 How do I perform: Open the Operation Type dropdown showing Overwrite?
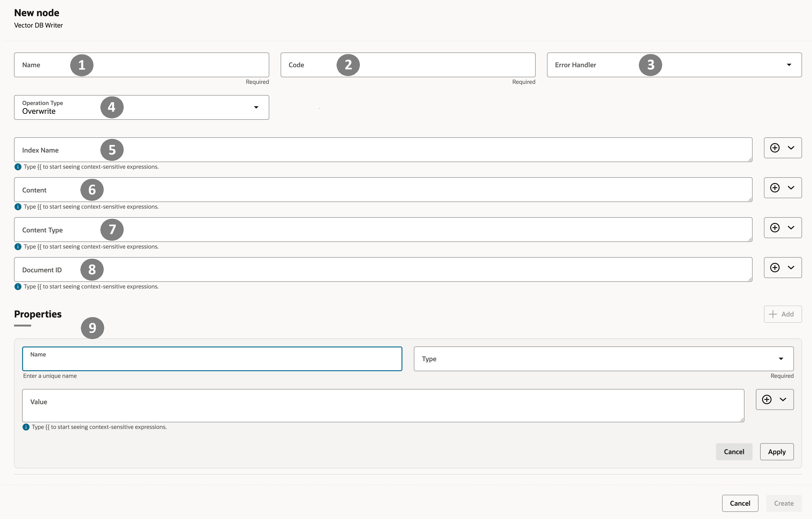point(256,107)
